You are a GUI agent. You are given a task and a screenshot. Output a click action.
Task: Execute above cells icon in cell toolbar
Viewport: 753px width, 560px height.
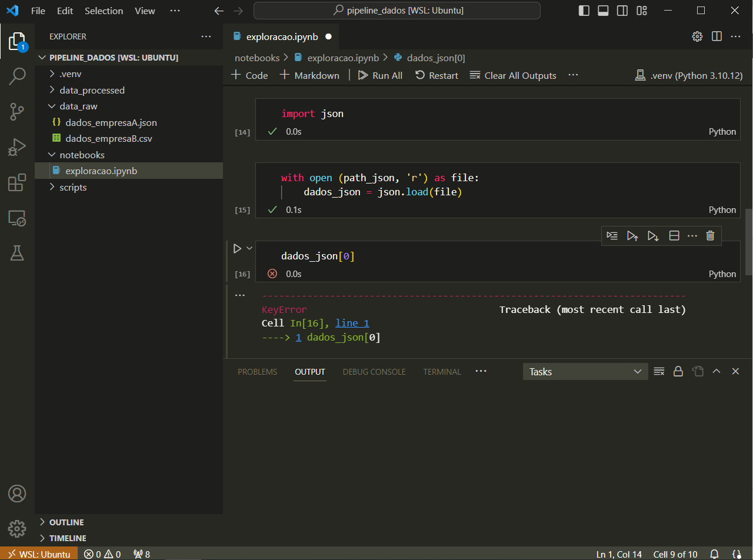(x=632, y=235)
